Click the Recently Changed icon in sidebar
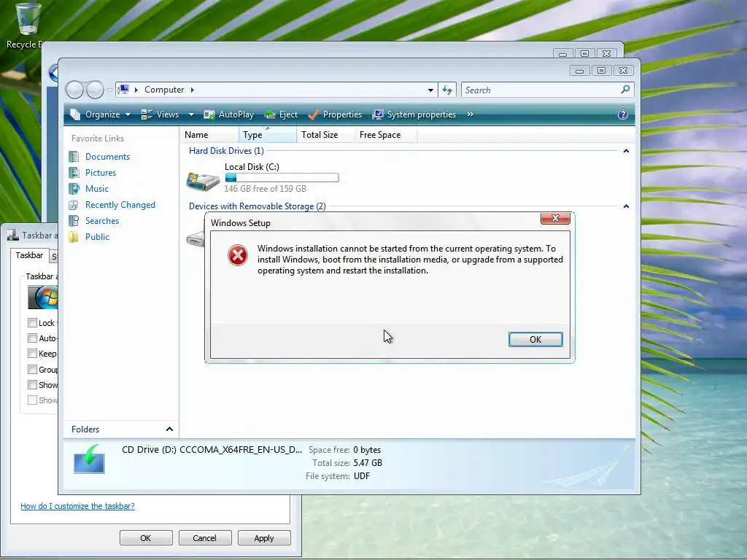 click(74, 205)
